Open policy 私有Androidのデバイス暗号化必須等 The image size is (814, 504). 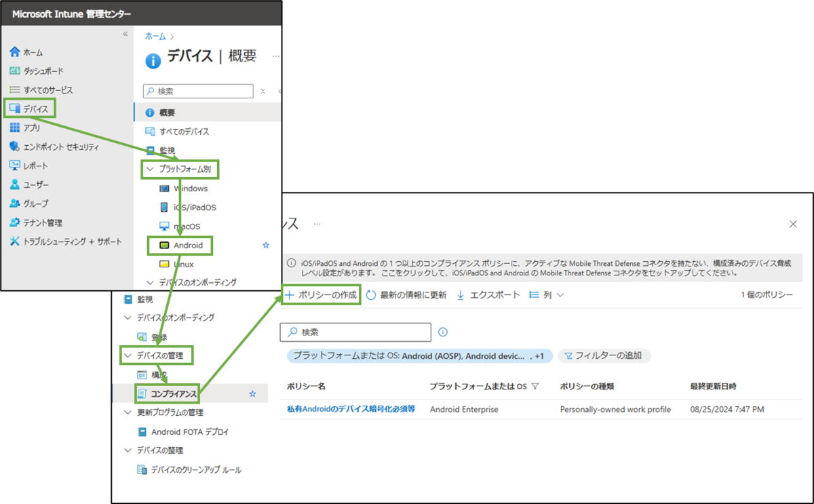coord(351,410)
